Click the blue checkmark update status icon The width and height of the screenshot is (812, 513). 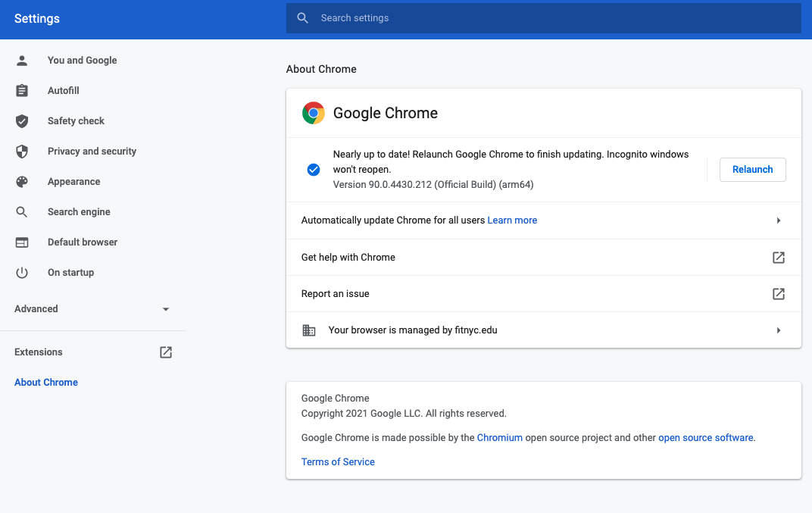point(314,170)
